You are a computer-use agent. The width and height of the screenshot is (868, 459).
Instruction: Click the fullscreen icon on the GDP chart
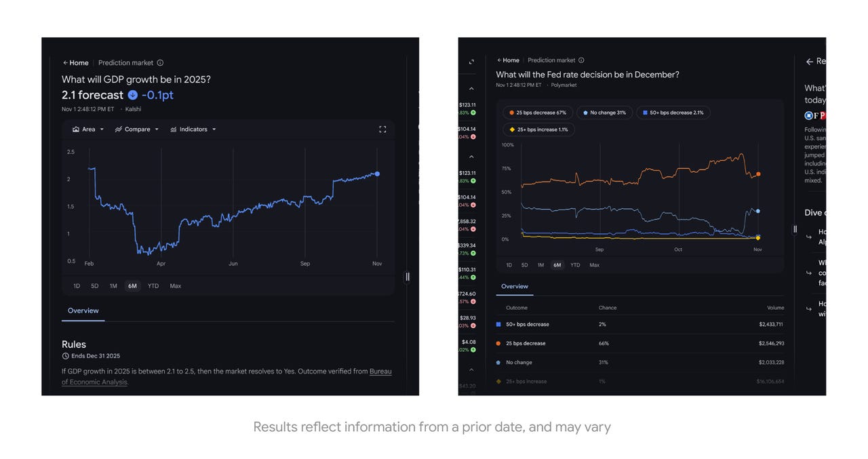point(382,129)
